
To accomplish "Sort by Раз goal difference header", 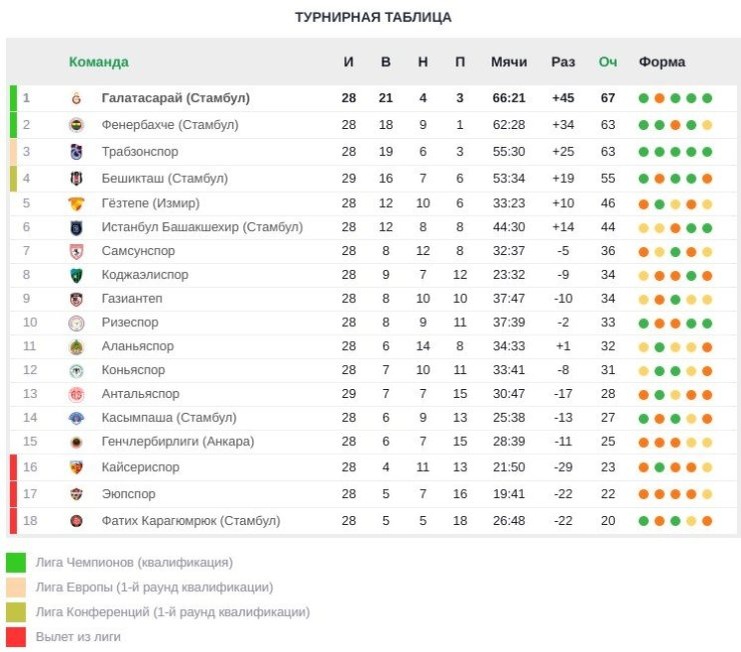I will click(x=563, y=62).
